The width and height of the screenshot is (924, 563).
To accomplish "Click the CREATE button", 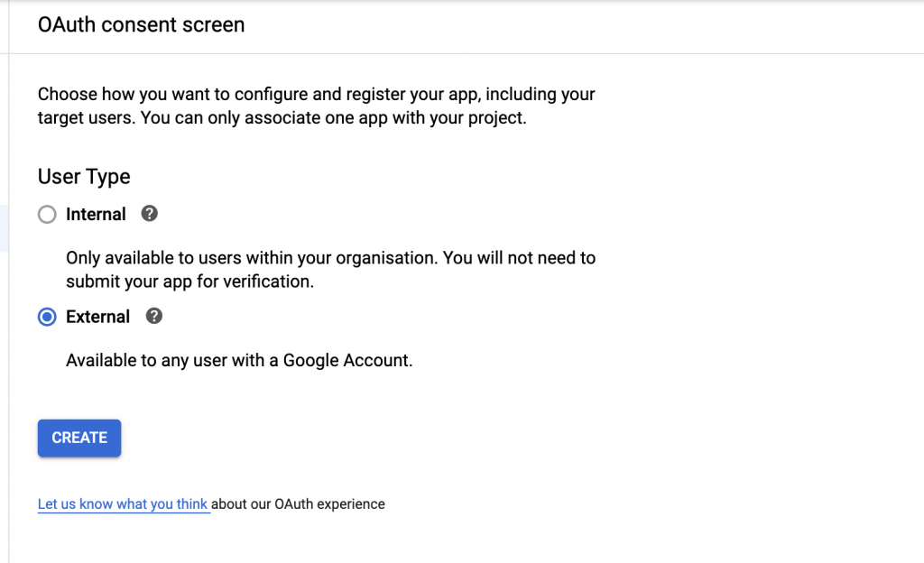I will 79,438.
